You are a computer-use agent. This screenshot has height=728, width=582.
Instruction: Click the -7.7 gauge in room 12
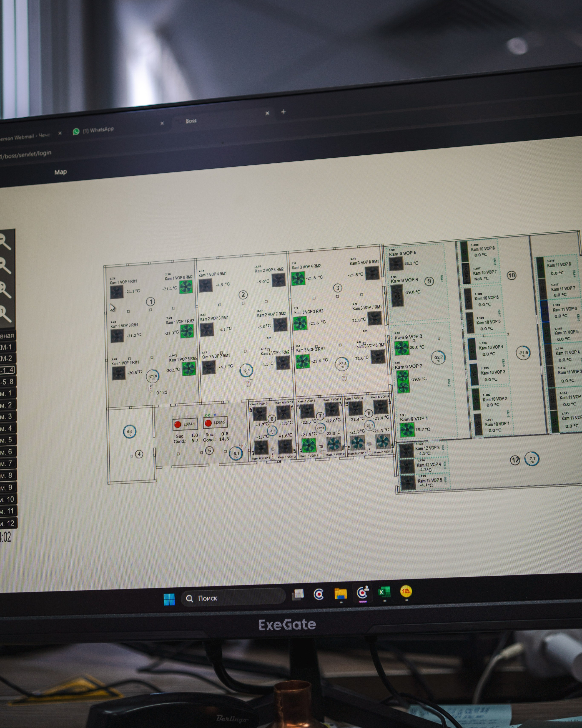[532, 459]
